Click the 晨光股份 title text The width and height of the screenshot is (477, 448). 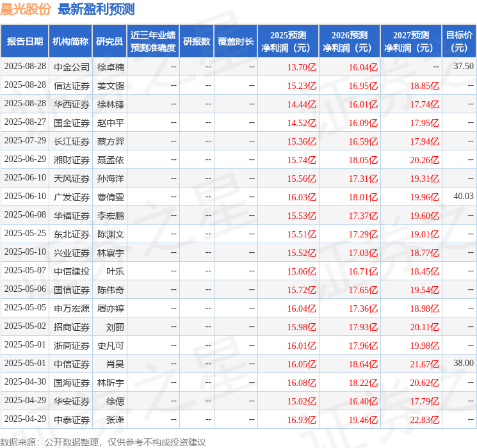point(26,9)
